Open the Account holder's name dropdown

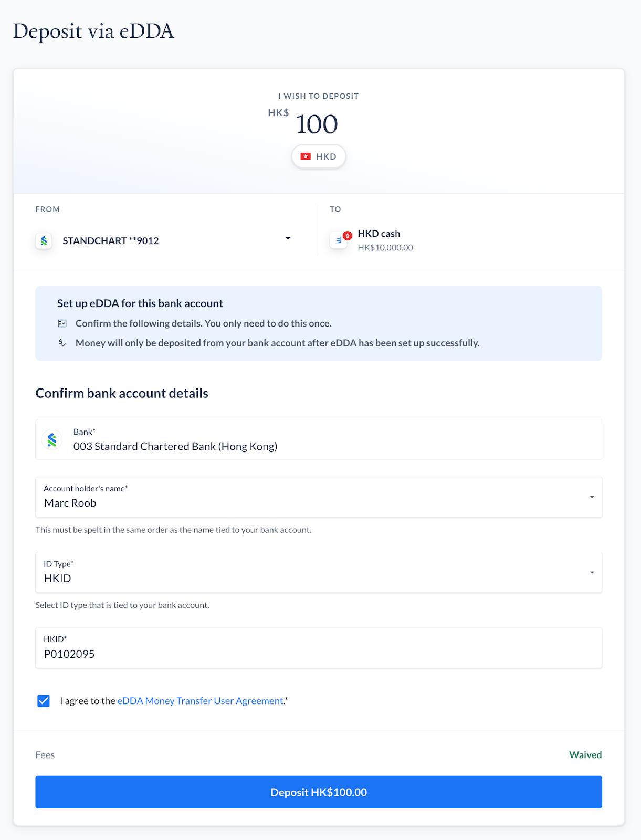319,497
